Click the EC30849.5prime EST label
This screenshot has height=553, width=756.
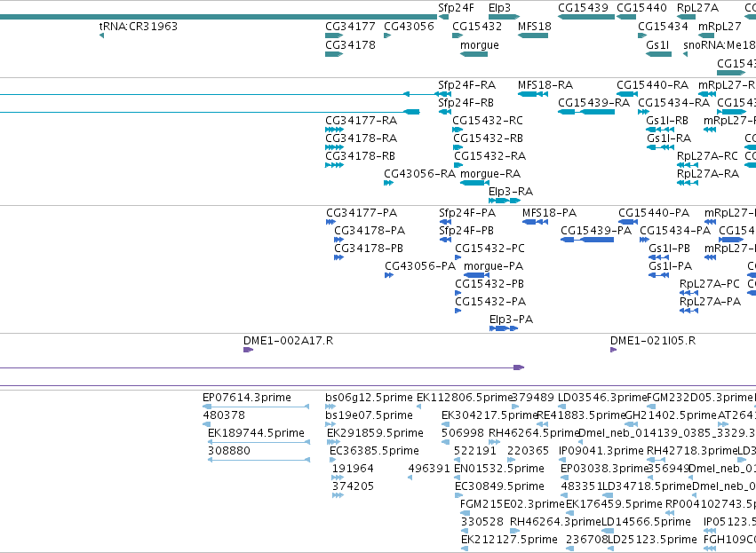point(499,486)
